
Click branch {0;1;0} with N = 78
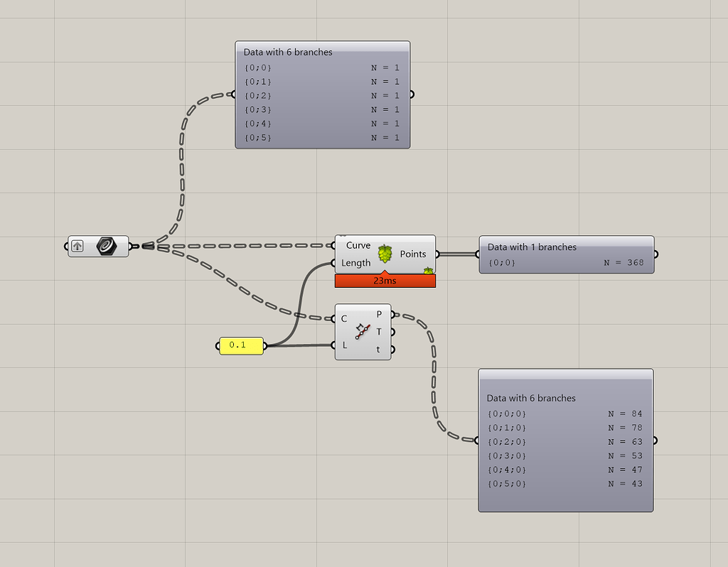[565, 427]
